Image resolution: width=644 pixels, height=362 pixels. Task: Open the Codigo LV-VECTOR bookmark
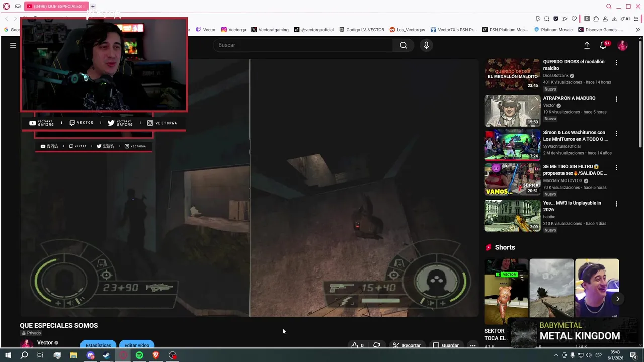362,30
